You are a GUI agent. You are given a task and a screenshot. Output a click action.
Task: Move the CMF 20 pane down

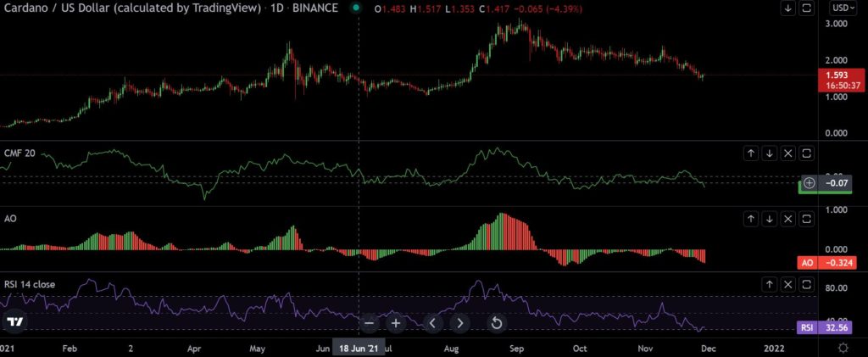tap(770, 153)
